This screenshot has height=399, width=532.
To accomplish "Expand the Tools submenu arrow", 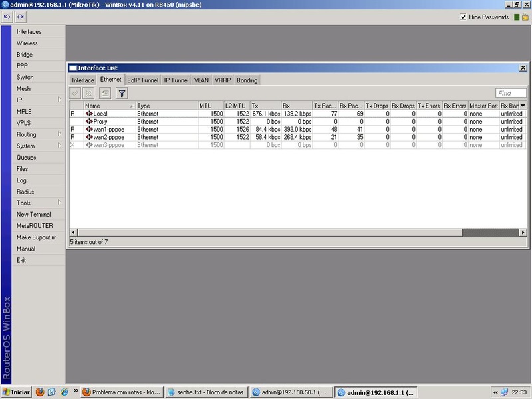I will point(59,203).
